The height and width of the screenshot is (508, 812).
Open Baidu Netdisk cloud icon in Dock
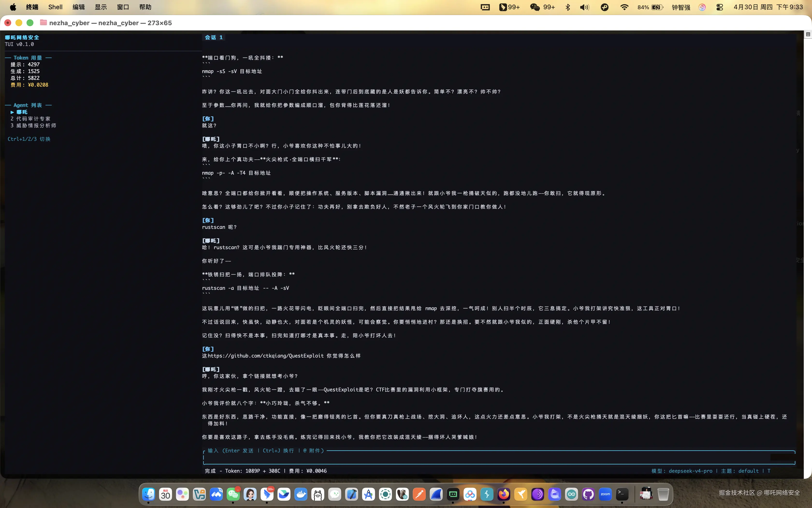pyautogui.click(x=470, y=494)
